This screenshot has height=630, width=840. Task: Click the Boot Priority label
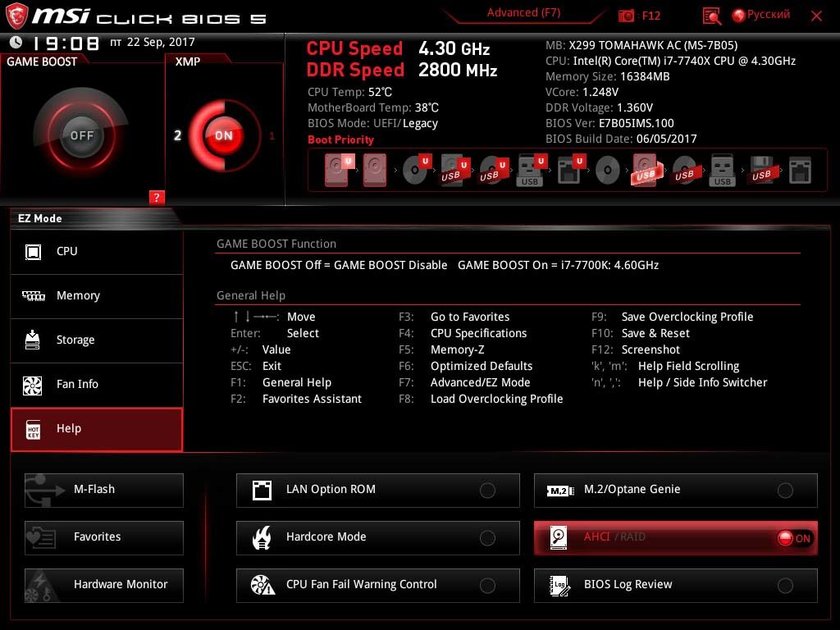coord(340,139)
